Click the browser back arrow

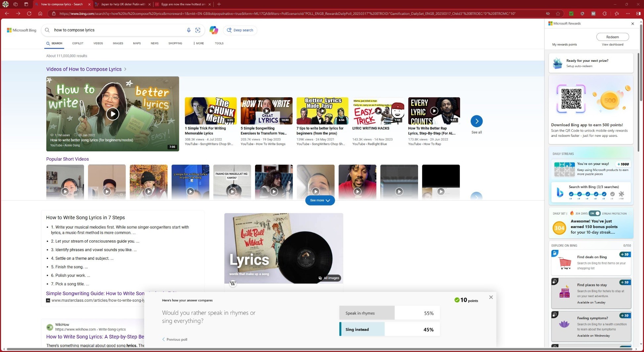pos(7,14)
